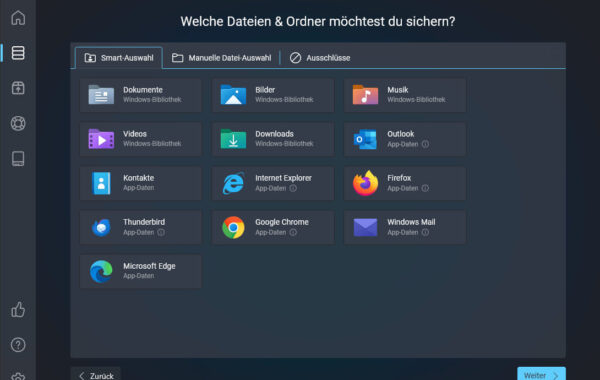Choose the Thunderbird app data tile

pyautogui.click(x=140, y=227)
